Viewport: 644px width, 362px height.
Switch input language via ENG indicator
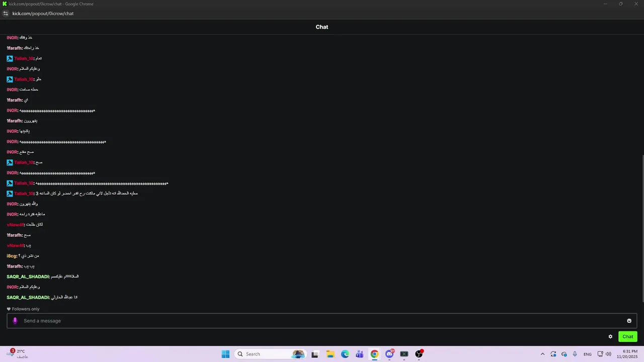(588, 354)
